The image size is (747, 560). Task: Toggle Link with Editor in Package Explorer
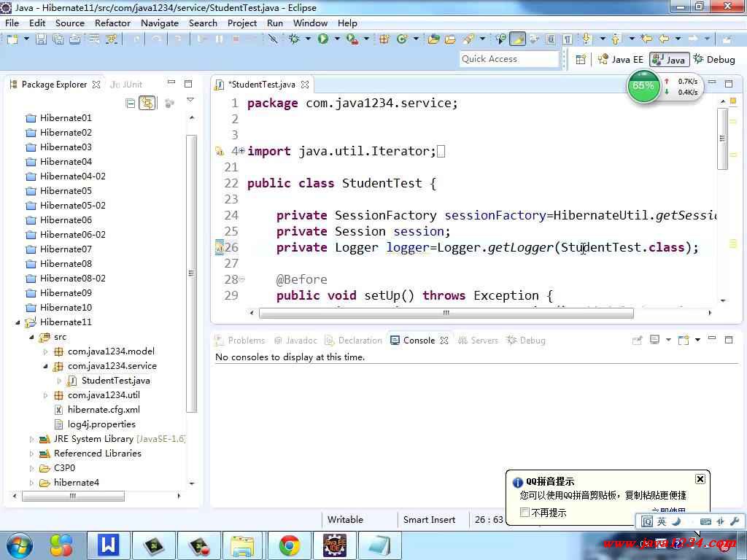(147, 104)
